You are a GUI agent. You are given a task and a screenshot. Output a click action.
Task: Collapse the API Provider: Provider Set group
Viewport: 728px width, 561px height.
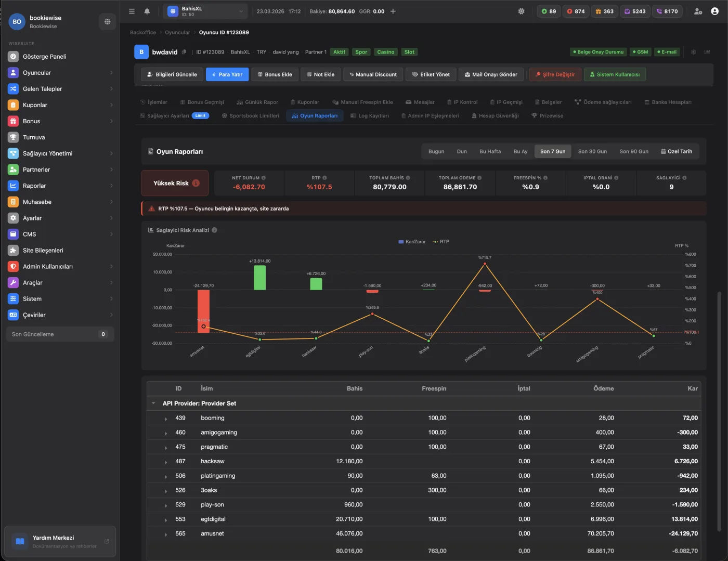(x=153, y=403)
